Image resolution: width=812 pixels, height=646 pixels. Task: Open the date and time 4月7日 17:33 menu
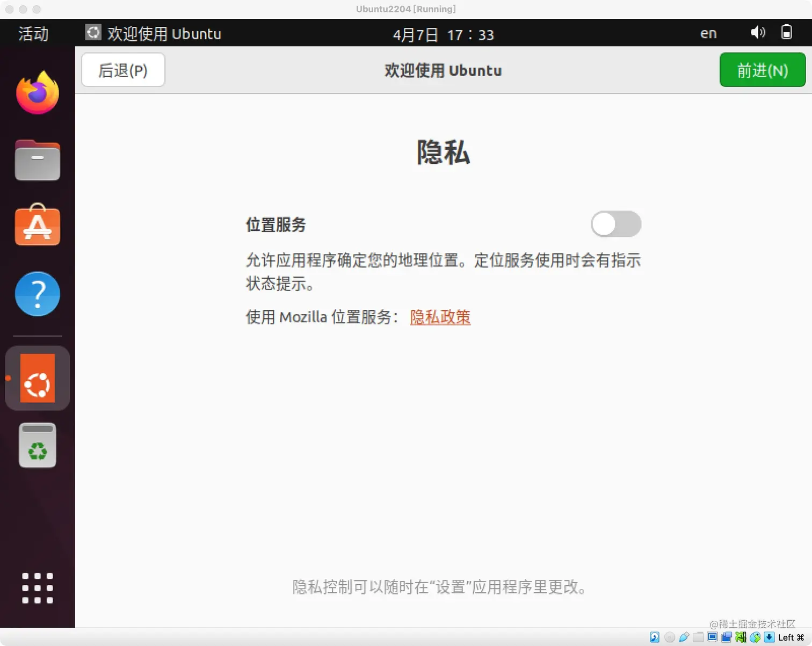[443, 34]
